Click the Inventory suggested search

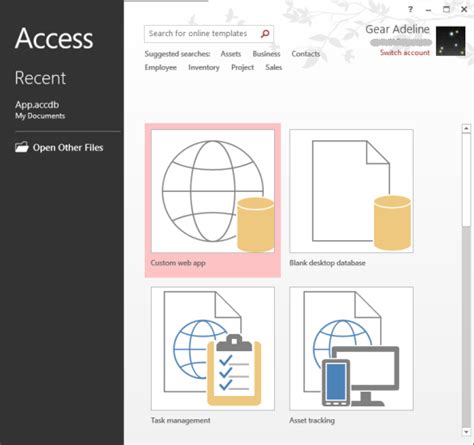pyautogui.click(x=204, y=68)
